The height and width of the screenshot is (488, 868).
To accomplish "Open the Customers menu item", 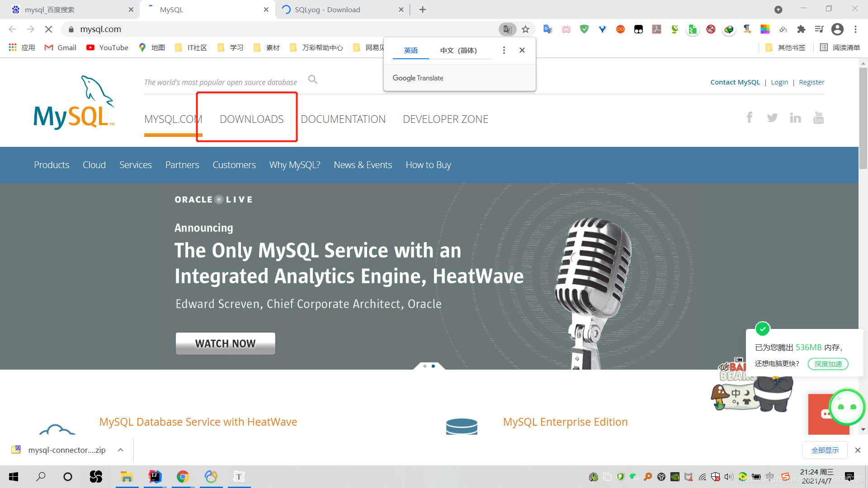I will tap(234, 165).
